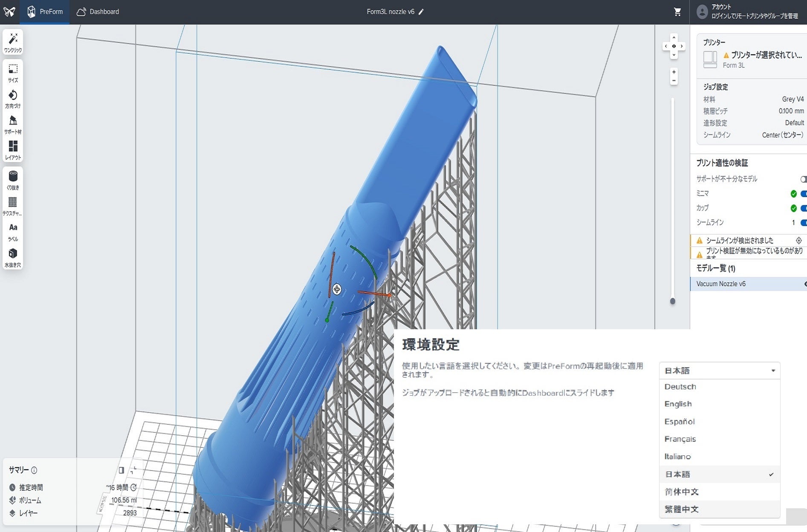This screenshot has width=807, height=532.
Task: Select the One-Click Print (ワンクリック) tool
Action: click(x=13, y=43)
